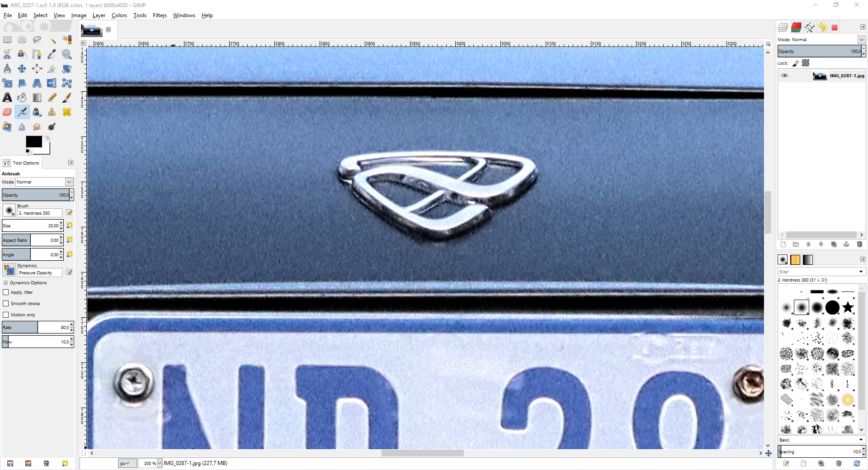Select the Dodge/Burn tool
Viewport: 868px width, 470px height.
[52, 127]
